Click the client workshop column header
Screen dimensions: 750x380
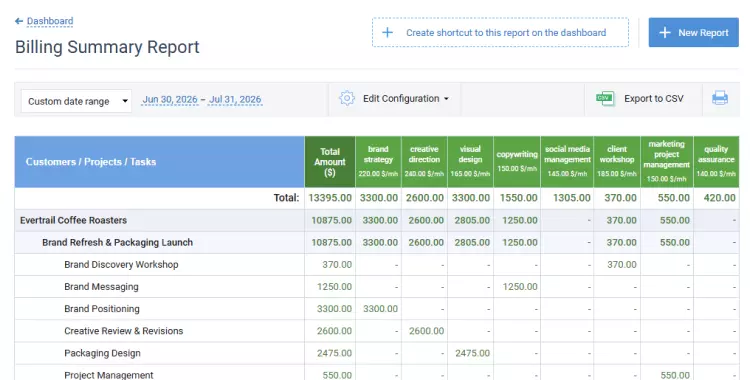pyautogui.click(x=617, y=162)
